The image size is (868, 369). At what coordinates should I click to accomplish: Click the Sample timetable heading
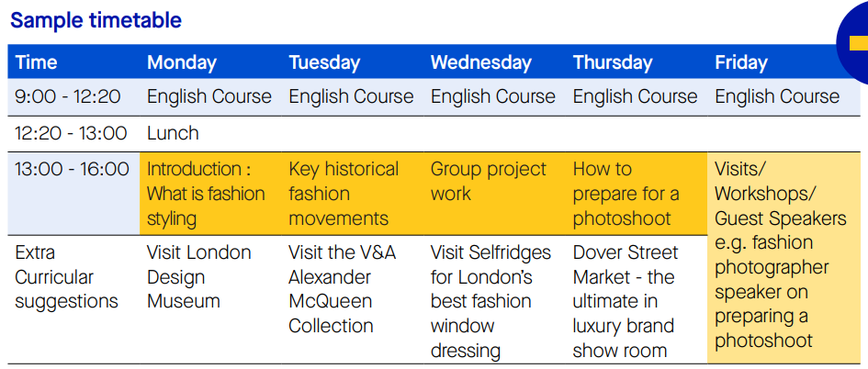pos(96,20)
